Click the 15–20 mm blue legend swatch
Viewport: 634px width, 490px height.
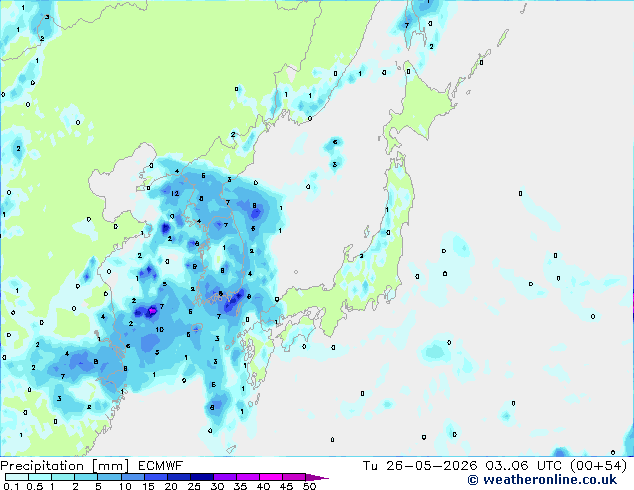(155, 477)
